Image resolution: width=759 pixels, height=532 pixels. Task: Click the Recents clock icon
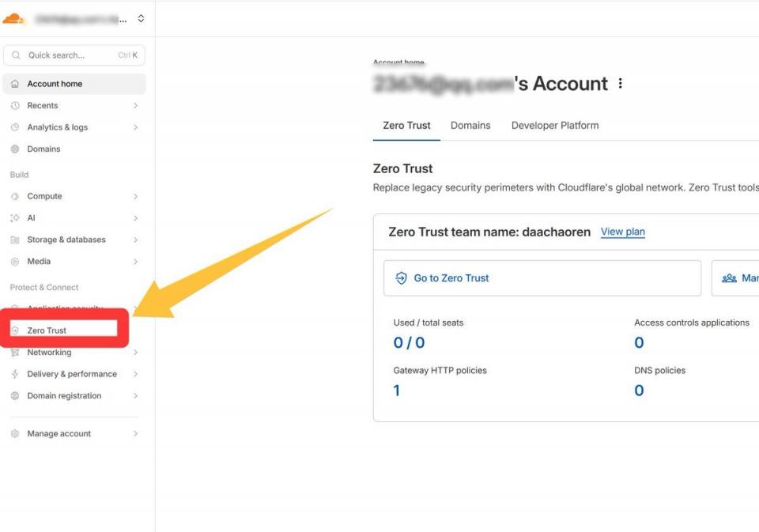[x=15, y=106]
